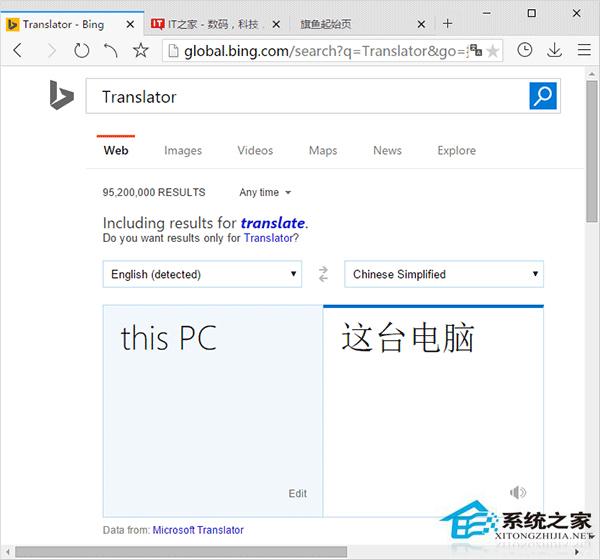600x560 pixels.
Task: Click the address bar URL
Action: coord(324,51)
